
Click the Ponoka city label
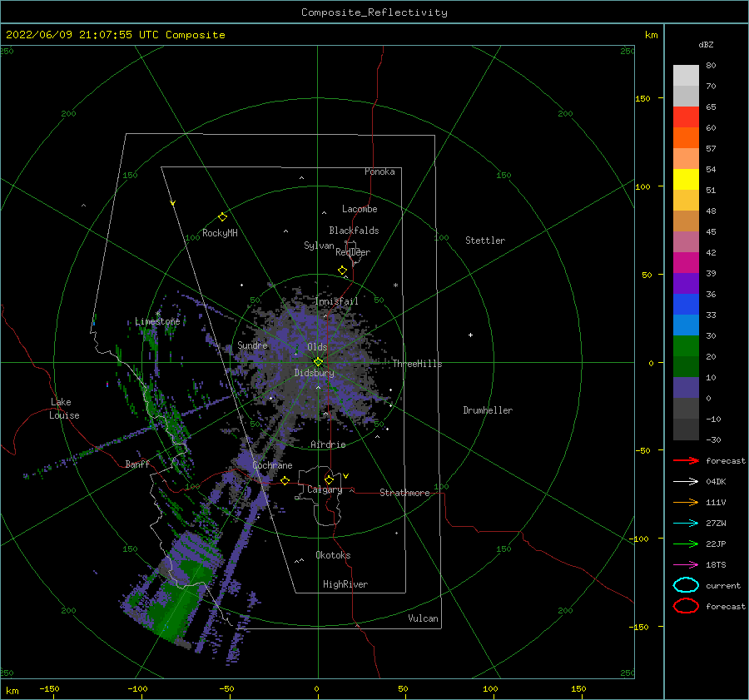pos(379,171)
